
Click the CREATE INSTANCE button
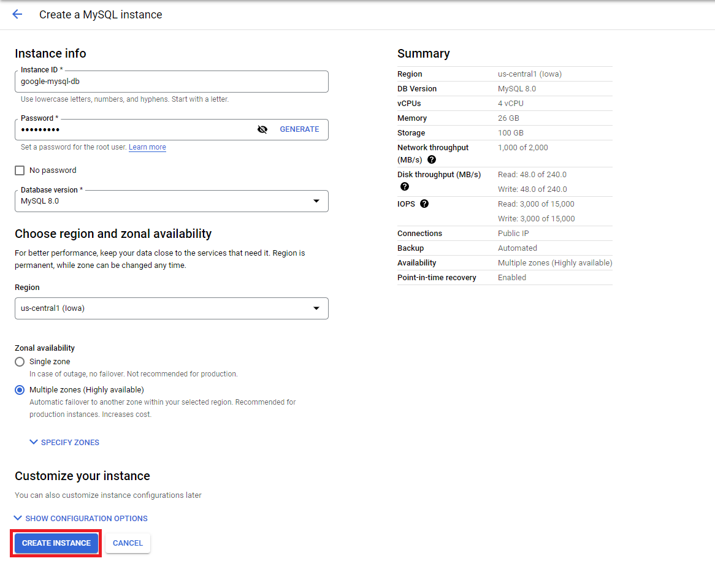(56, 543)
